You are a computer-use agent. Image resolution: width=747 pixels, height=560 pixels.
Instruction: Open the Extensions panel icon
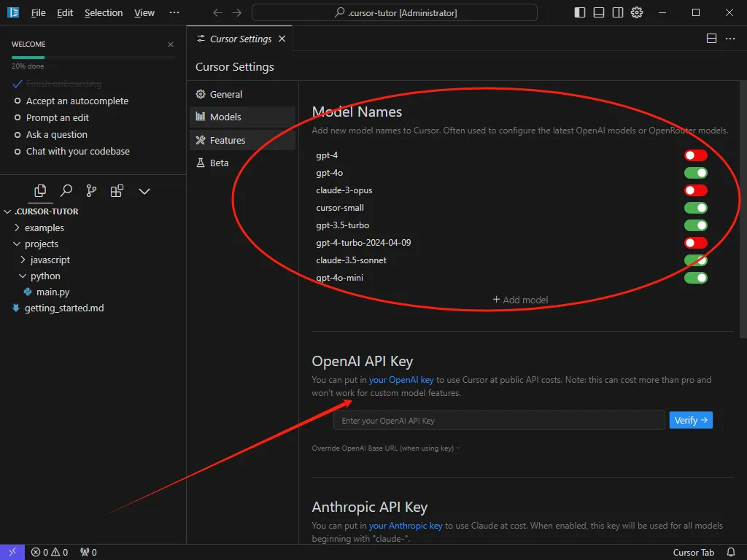117,191
